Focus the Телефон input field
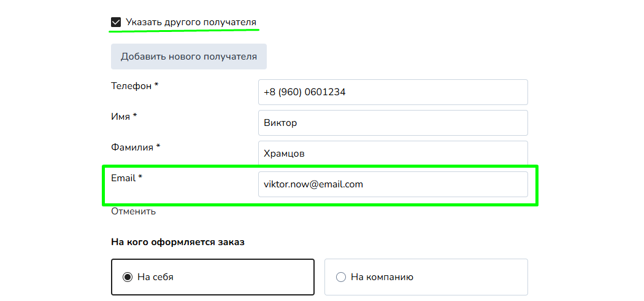644x301 pixels. [x=393, y=92]
